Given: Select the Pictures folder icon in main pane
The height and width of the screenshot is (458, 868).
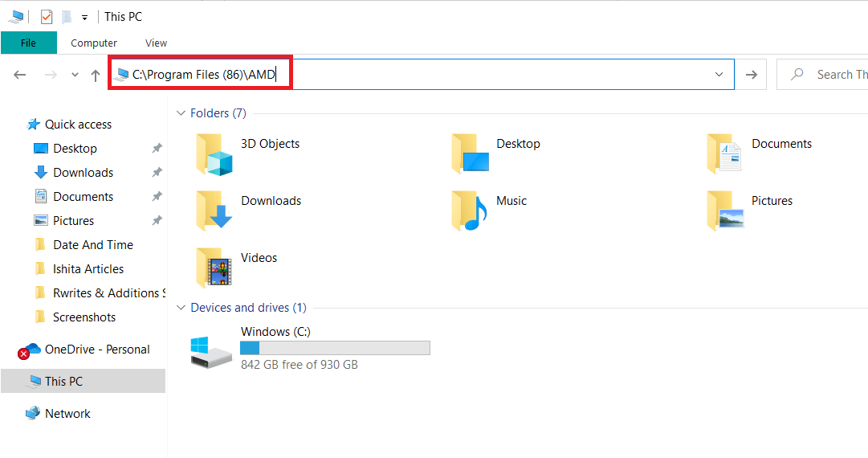Looking at the screenshot, I should (x=725, y=211).
